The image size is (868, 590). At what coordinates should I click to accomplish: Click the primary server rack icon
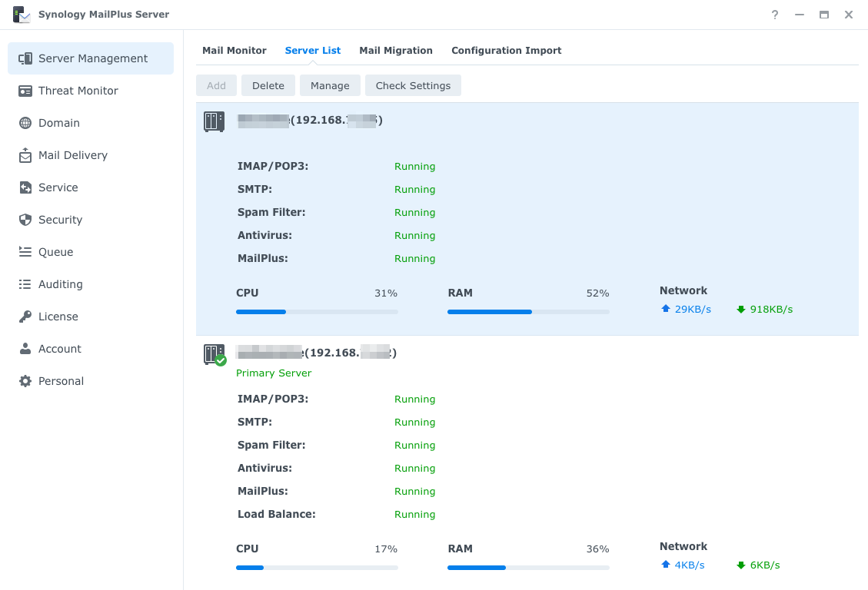pyautogui.click(x=213, y=354)
